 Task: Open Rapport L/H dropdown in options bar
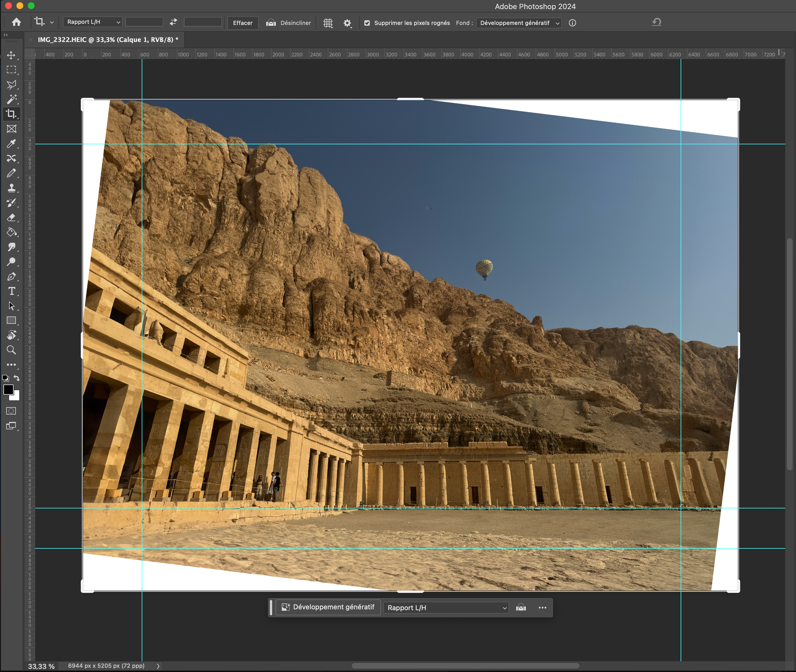pyautogui.click(x=92, y=22)
